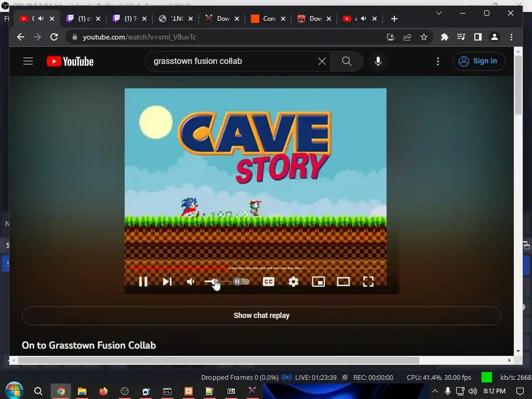Viewport: 532px width, 399px height.
Task: Open a new browser tab
Action: pyautogui.click(x=394, y=19)
